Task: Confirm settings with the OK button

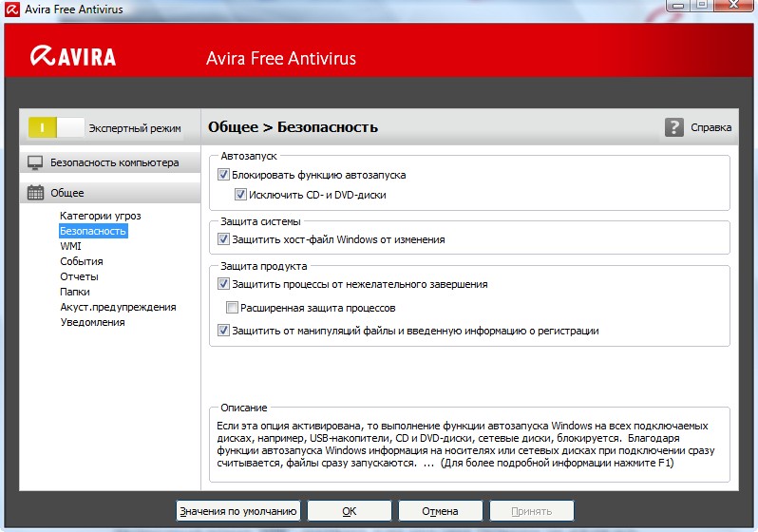Action: (x=349, y=511)
